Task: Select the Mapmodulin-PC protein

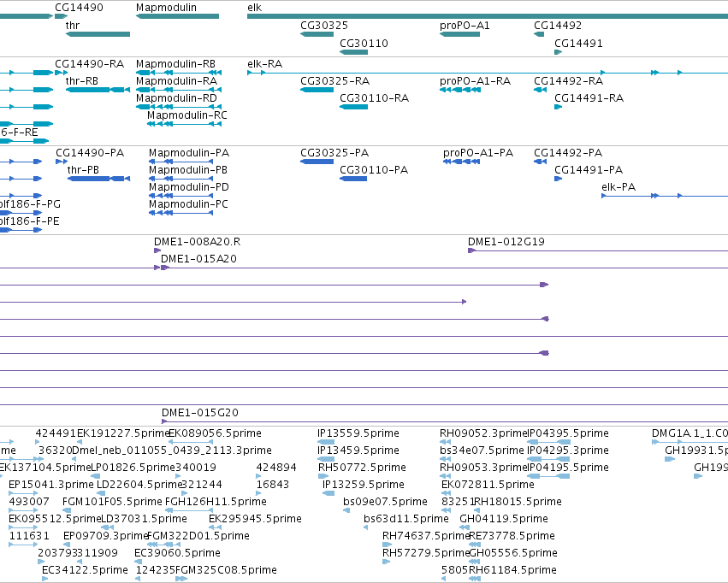Action: pos(188,204)
